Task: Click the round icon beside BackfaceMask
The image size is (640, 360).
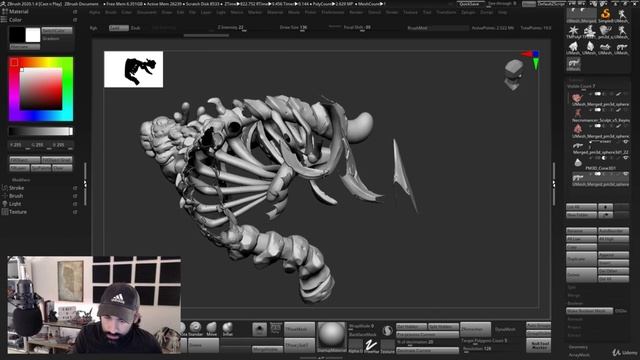Action: 387,330
